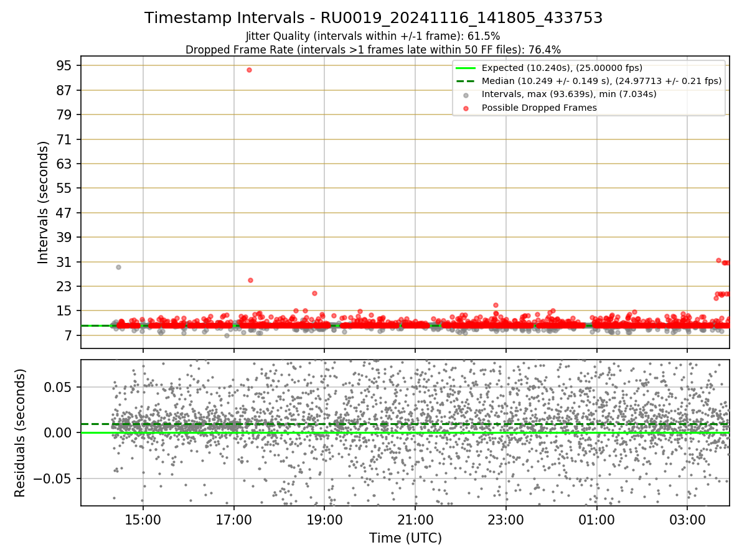747x560 pixels.
Task: Click the 63 y-axis tick label
Action: (65, 164)
